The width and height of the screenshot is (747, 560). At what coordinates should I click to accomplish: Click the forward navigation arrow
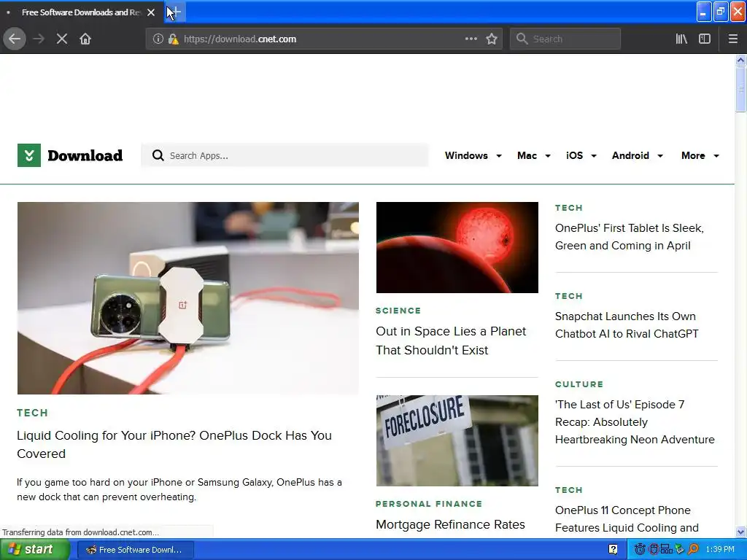pos(39,39)
